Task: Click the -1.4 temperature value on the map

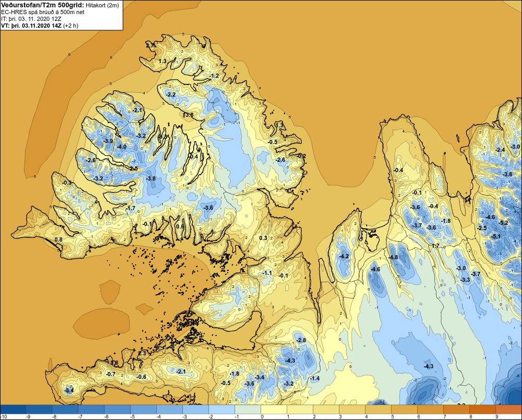Action: [315, 378]
